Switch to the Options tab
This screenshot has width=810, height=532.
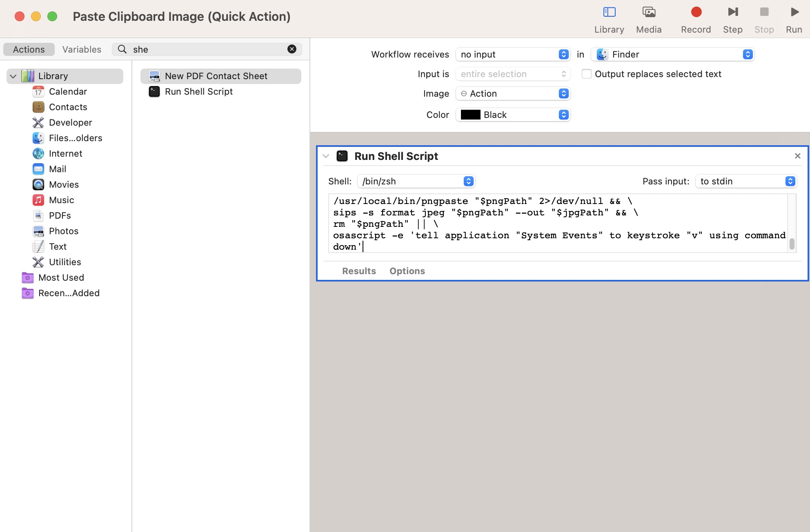tap(407, 271)
